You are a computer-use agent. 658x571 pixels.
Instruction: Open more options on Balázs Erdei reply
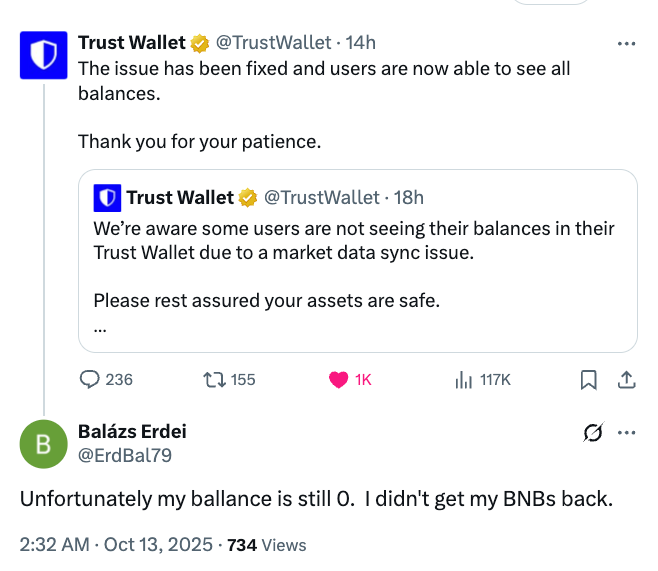[x=627, y=433]
